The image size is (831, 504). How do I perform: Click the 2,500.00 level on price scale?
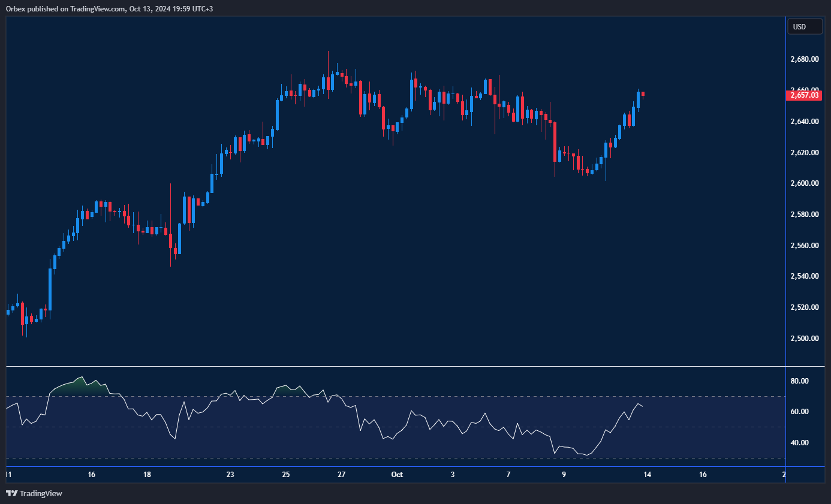(805, 339)
